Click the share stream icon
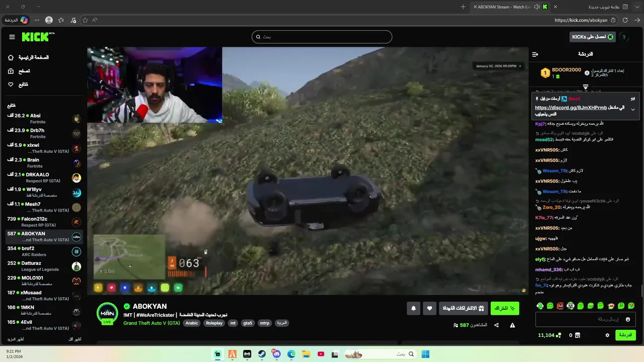The width and height of the screenshot is (644, 362). tap(497, 325)
